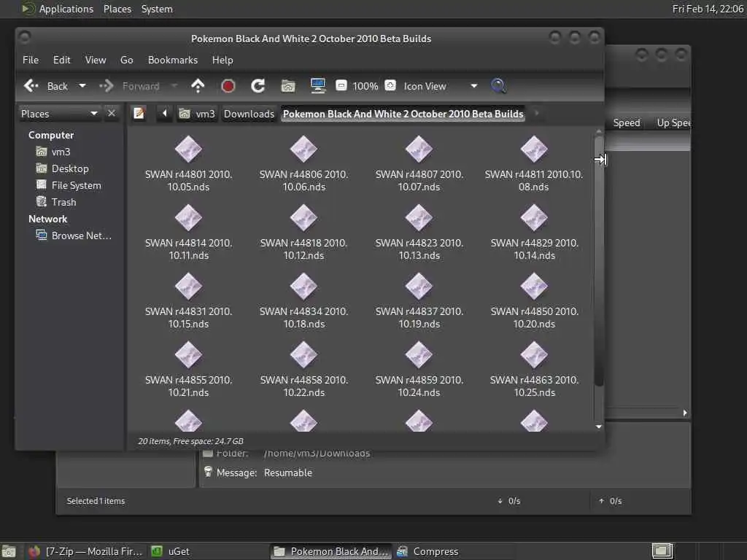747x560 pixels.
Task: Click the Back navigation arrow
Action: tap(31, 86)
